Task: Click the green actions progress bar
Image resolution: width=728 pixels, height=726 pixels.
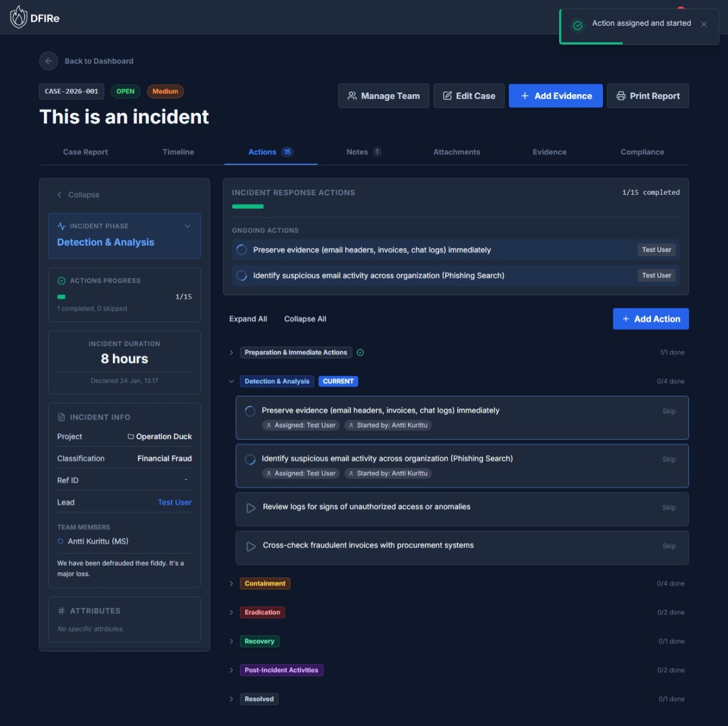Action: [x=61, y=296]
